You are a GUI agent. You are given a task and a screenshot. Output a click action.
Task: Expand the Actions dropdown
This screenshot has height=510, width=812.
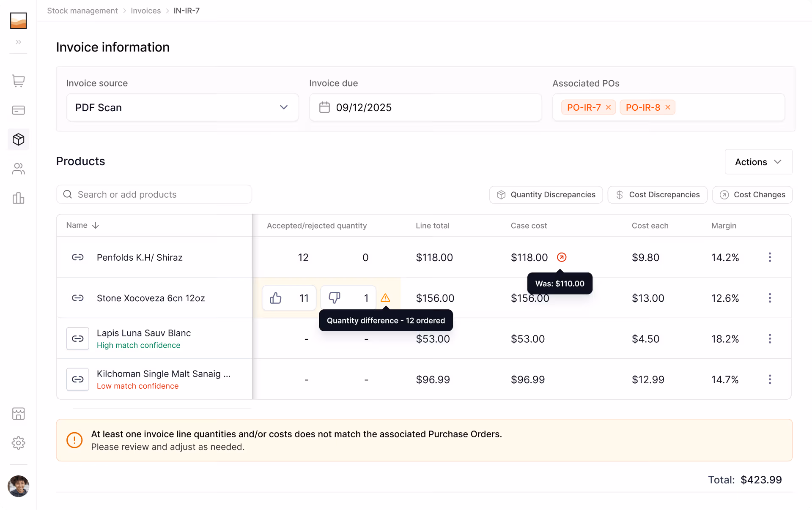point(758,162)
